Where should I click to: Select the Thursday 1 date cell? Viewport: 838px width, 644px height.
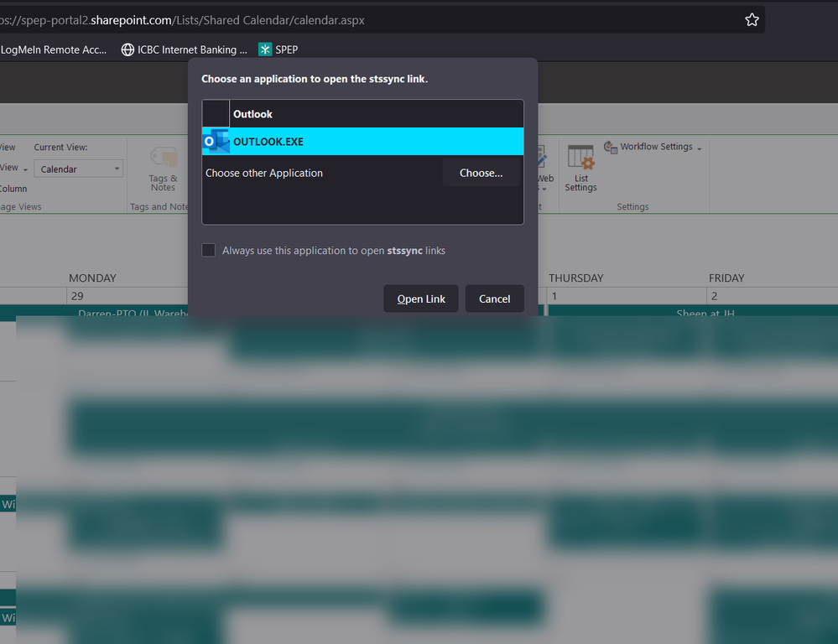626,296
